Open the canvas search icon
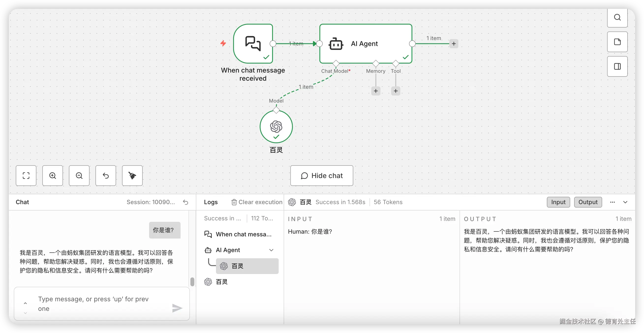 click(617, 17)
